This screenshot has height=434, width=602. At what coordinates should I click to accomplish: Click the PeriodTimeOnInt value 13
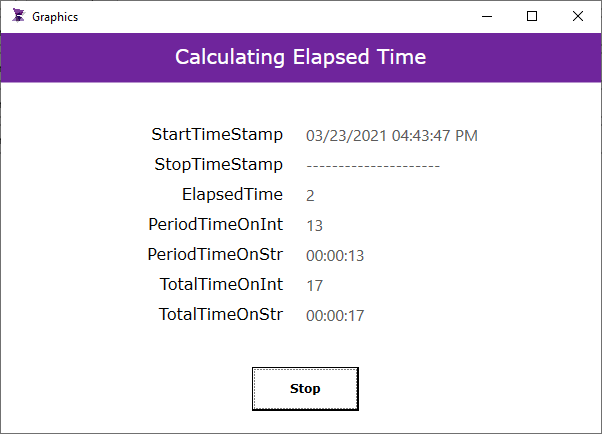coord(314,226)
